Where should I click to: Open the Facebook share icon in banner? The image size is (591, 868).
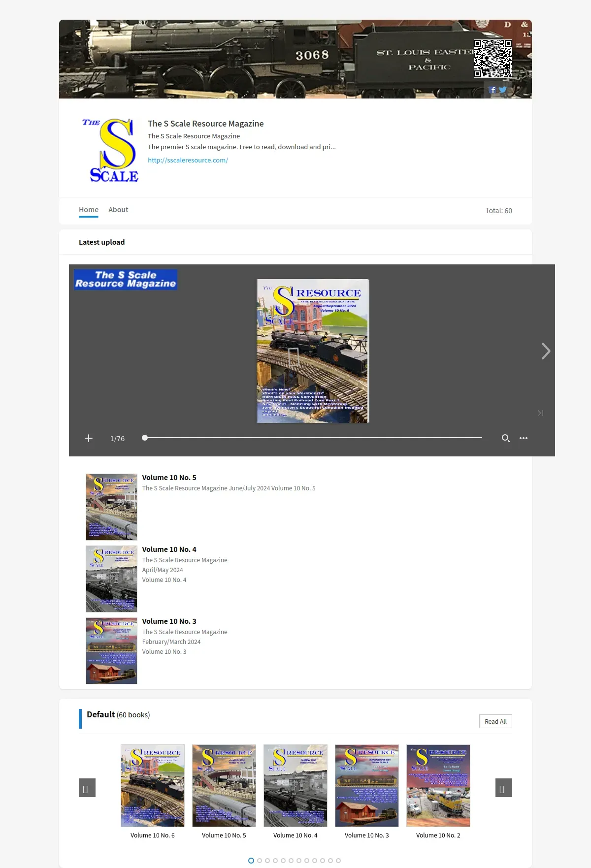click(492, 90)
